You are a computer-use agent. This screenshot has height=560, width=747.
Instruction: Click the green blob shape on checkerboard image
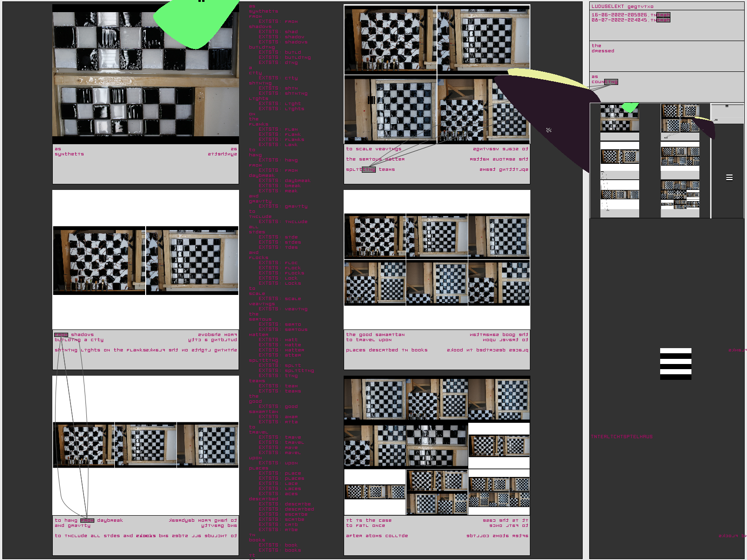click(196, 23)
